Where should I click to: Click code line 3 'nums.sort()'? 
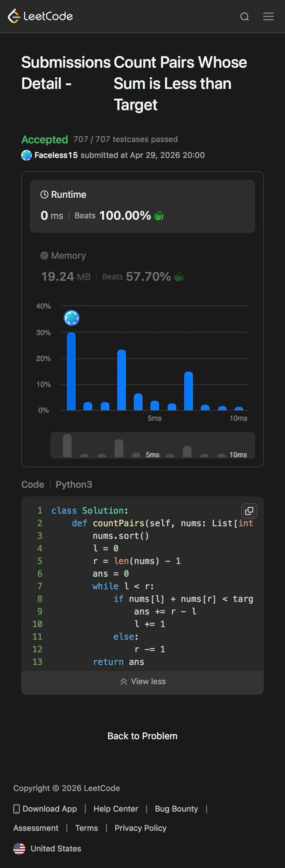coord(121,536)
